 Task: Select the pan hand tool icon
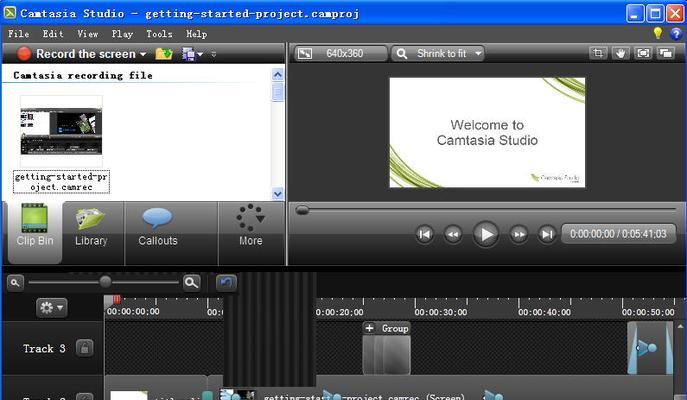click(620, 53)
